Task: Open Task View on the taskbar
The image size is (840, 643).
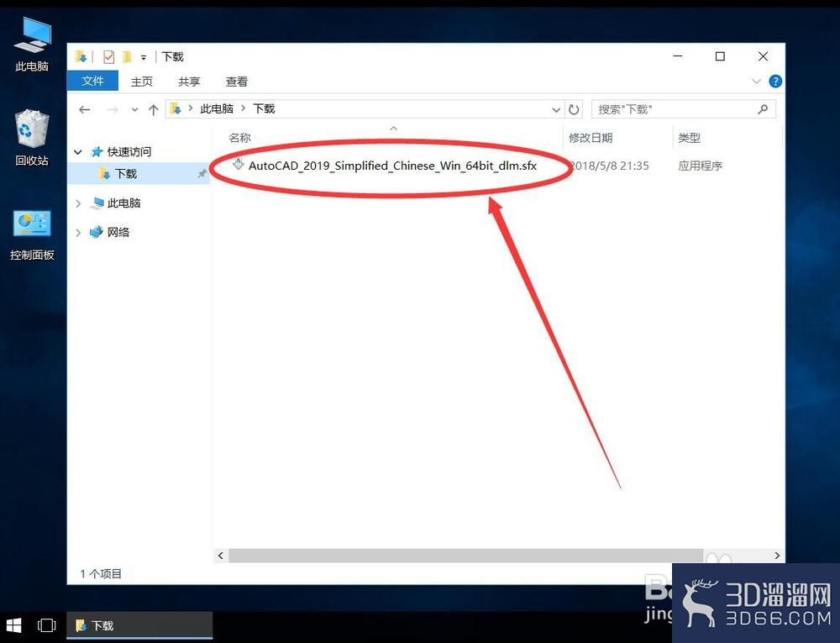Action: pyautogui.click(x=46, y=625)
